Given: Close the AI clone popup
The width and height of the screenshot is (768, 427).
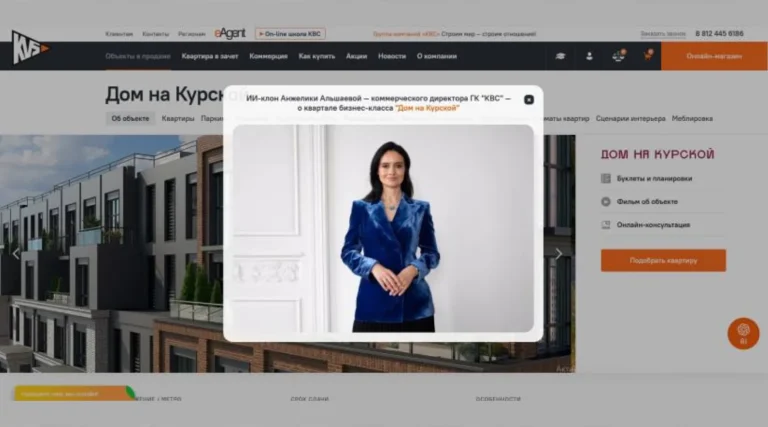Looking at the screenshot, I should click(529, 99).
